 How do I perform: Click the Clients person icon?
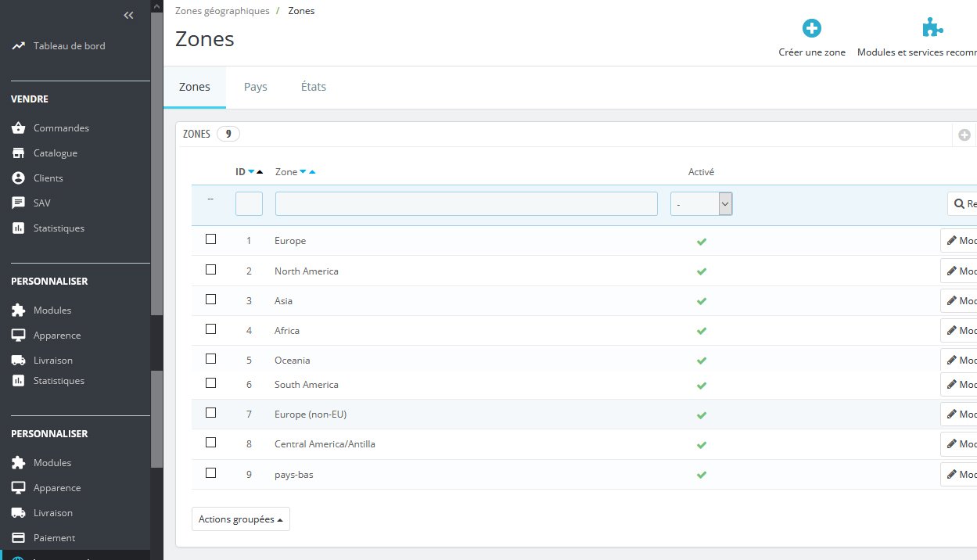[x=19, y=178]
